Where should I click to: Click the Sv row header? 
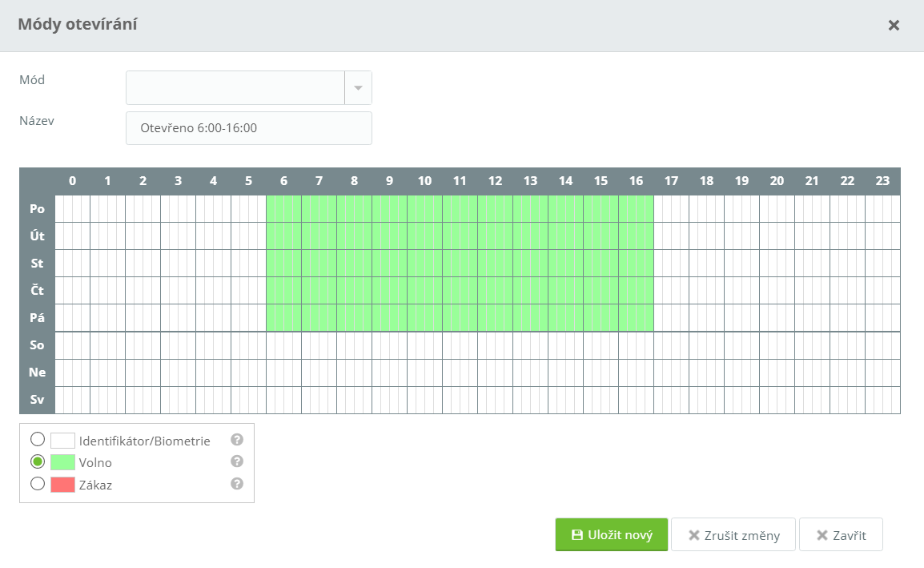tap(37, 400)
